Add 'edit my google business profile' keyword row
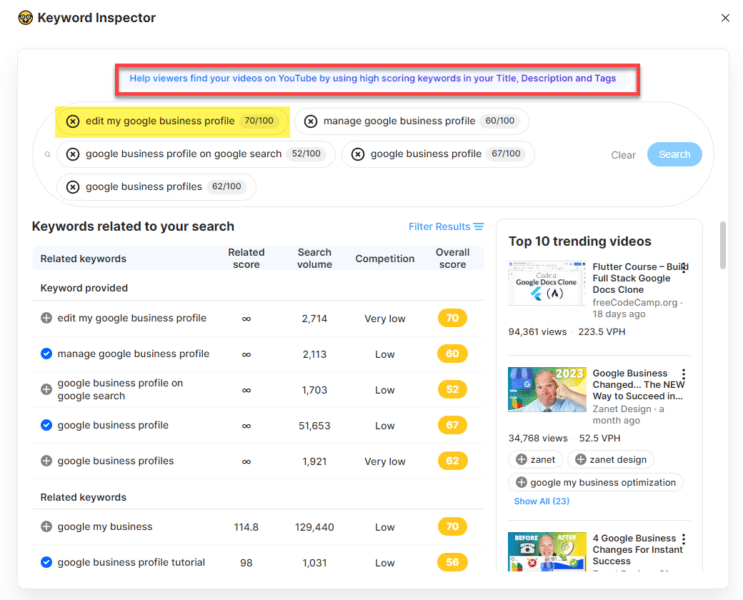 [x=46, y=318]
